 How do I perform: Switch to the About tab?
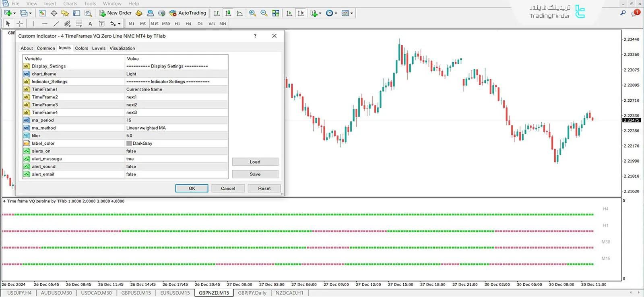click(27, 48)
